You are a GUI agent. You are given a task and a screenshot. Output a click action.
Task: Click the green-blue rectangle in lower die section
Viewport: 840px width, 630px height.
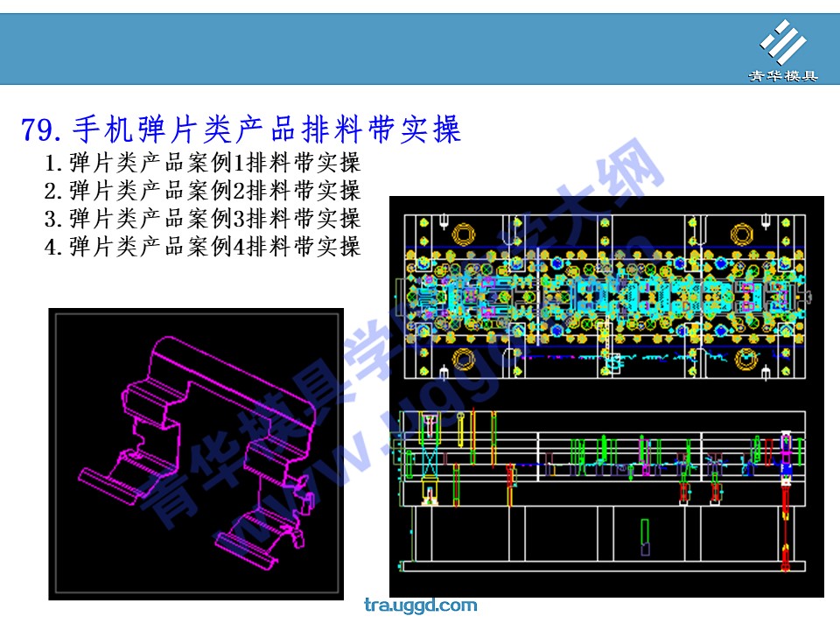coord(645,536)
